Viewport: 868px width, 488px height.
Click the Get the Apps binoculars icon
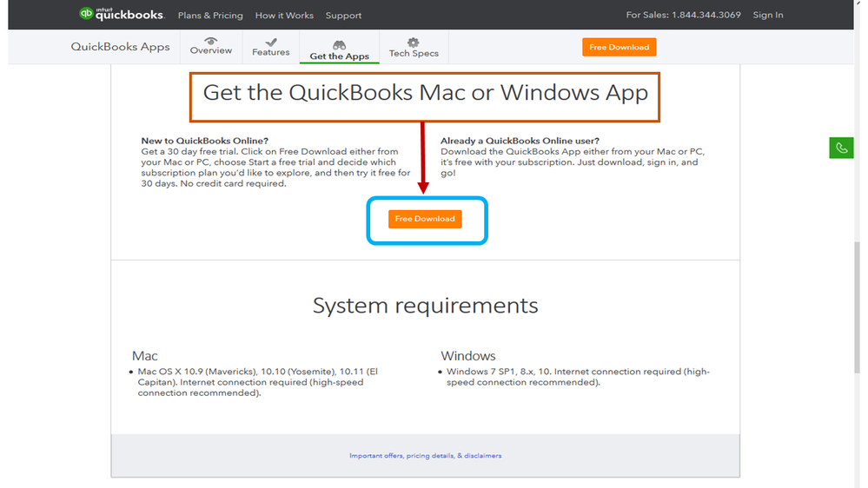coord(340,45)
